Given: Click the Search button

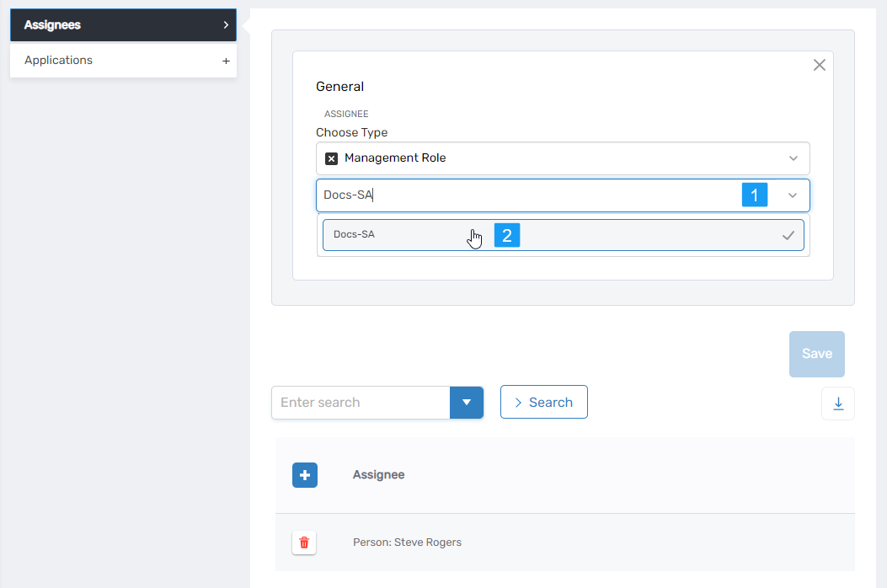Looking at the screenshot, I should (x=543, y=402).
